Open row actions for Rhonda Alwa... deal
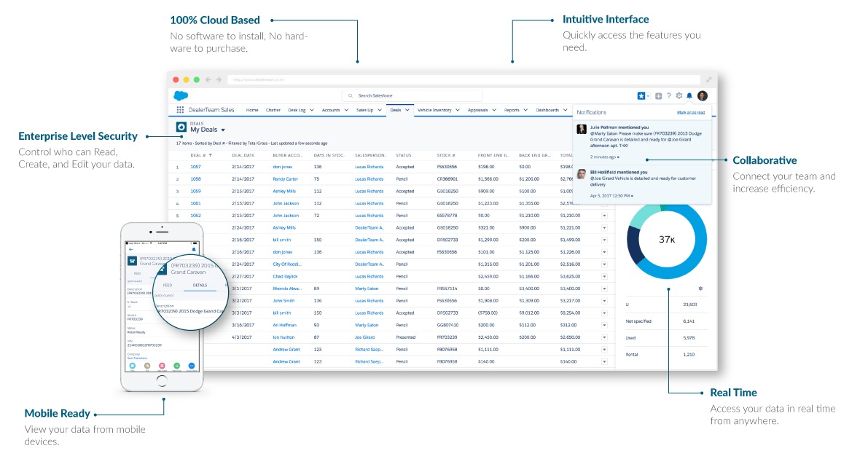Screen dimensions: 868x467 point(604,289)
